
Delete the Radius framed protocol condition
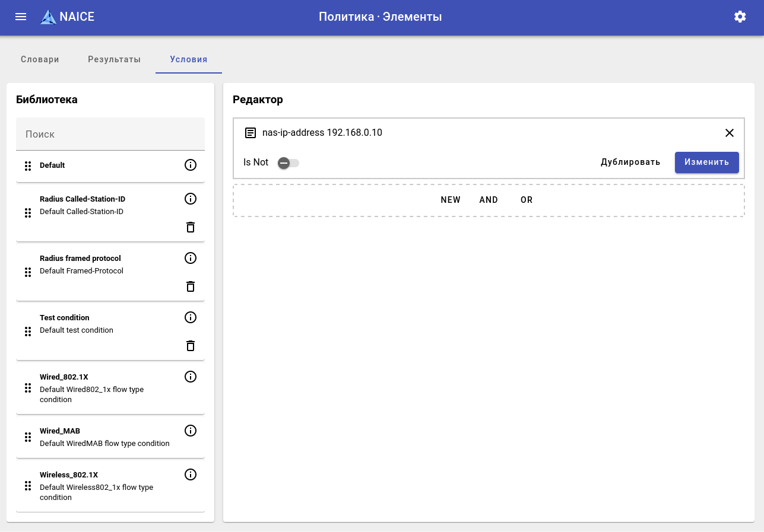(x=191, y=286)
